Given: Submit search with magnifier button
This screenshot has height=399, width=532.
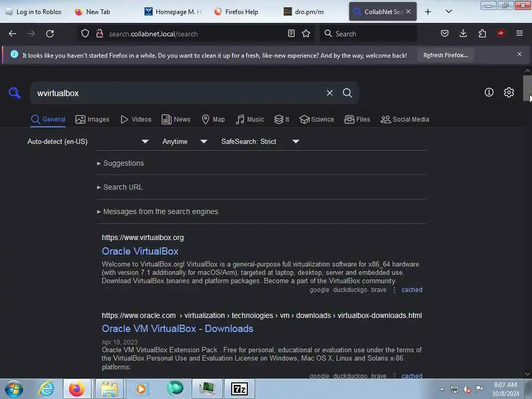Looking at the screenshot, I should click(x=347, y=92).
